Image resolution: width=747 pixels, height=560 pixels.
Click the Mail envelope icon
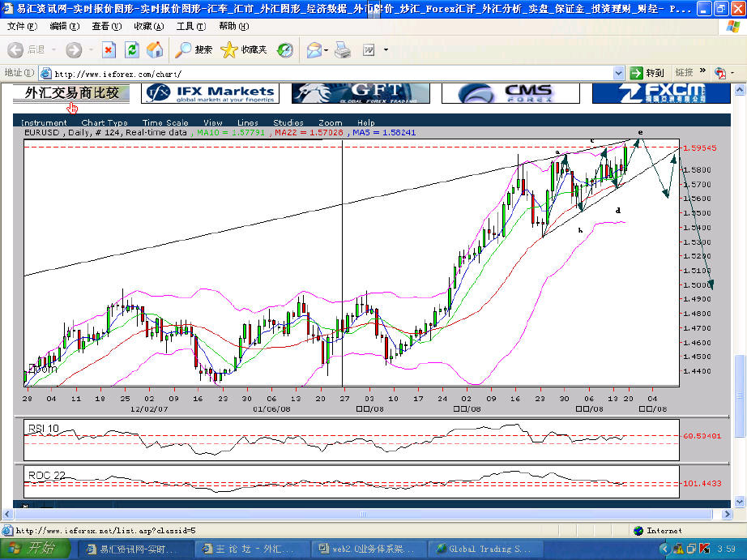tap(314, 49)
